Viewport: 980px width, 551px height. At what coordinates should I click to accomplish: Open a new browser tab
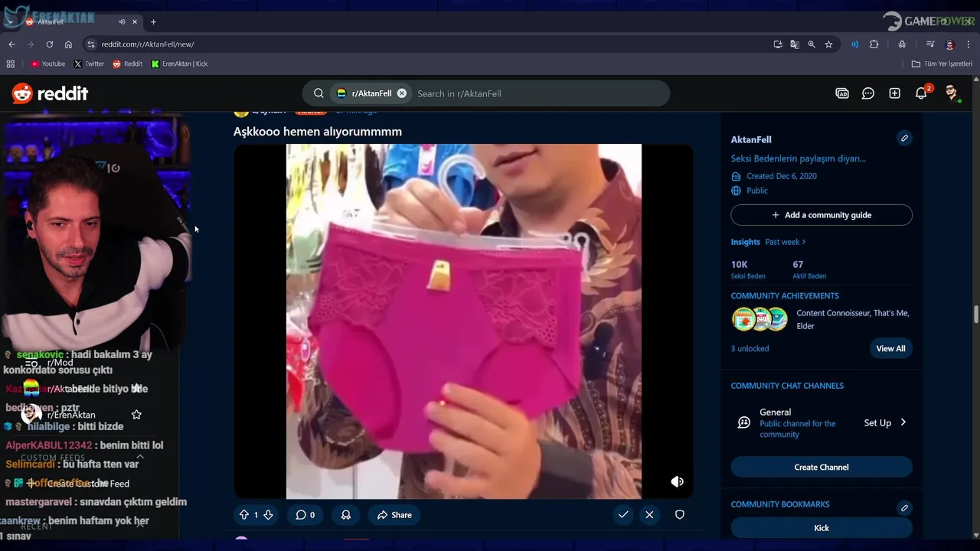pos(153,22)
